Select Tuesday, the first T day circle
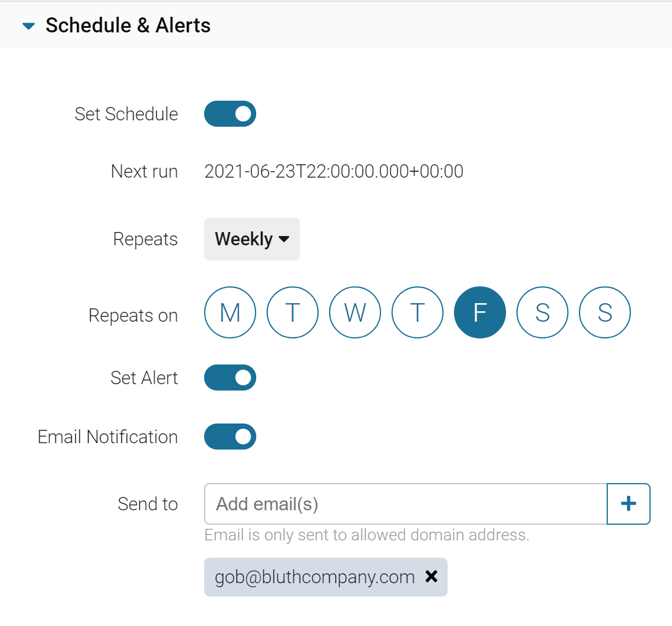Image resolution: width=672 pixels, height=626 pixels. pyautogui.click(x=293, y=312)
